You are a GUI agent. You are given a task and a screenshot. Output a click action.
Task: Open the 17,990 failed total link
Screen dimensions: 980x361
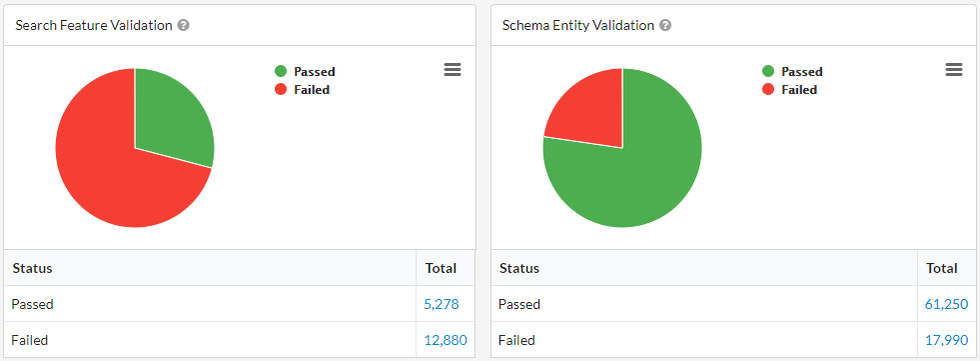click(946, 340)
